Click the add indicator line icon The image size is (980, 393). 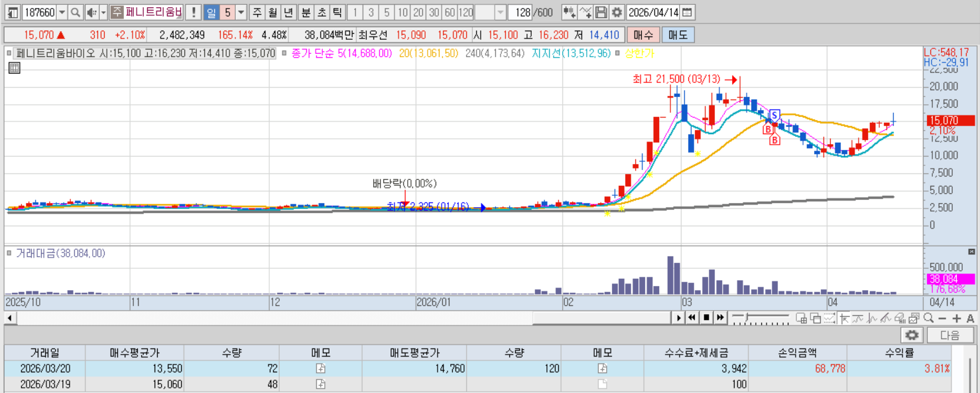585,13
